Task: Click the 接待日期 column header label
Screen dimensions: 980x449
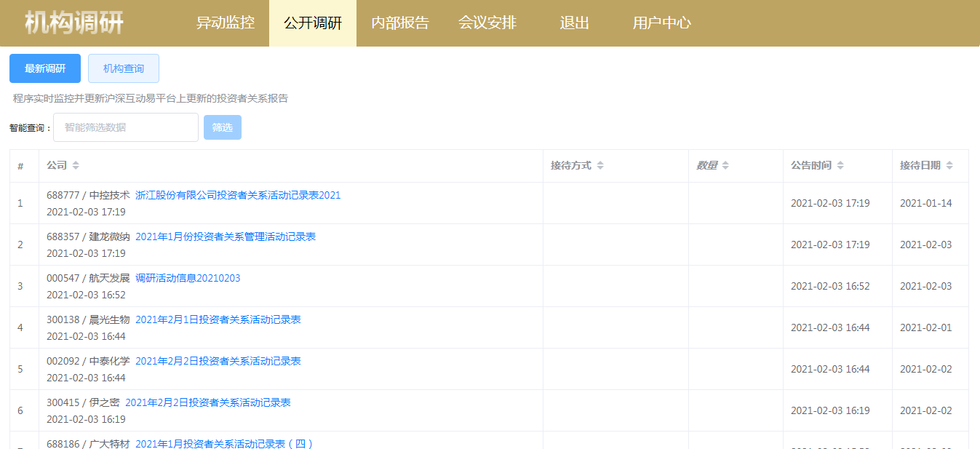Action: pos(920,165)
